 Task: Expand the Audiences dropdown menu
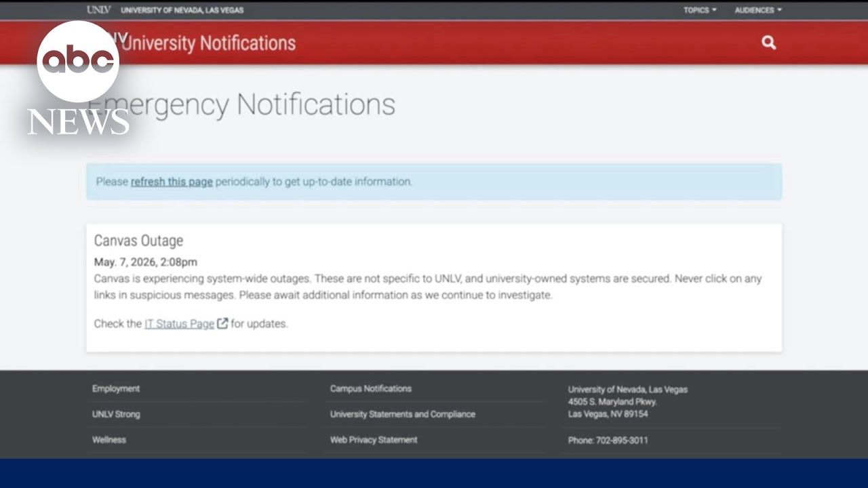(x=758, y=10)
